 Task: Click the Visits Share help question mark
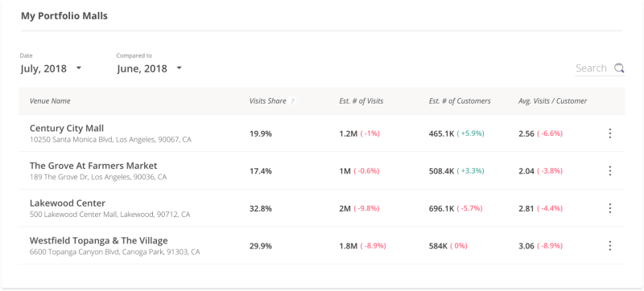click(x=292, y=101)
